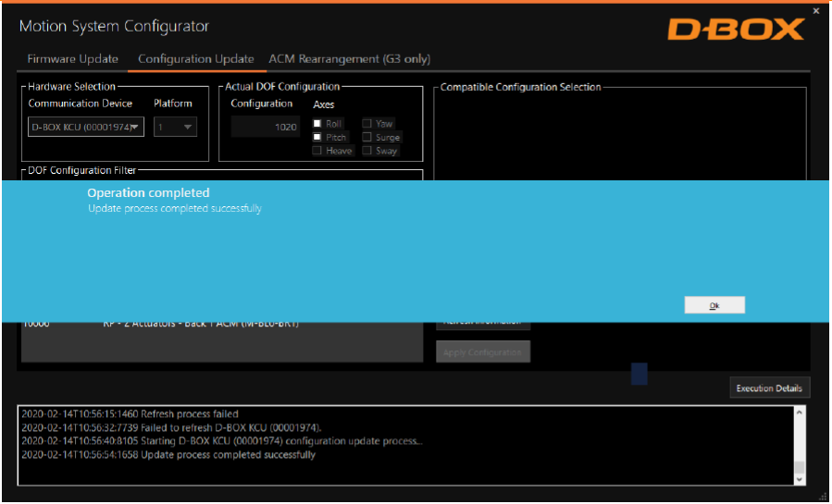Check the Surge axis checkbox
Image resolution: width=832 pixels, height=504 pixels.
pos(367,137)
